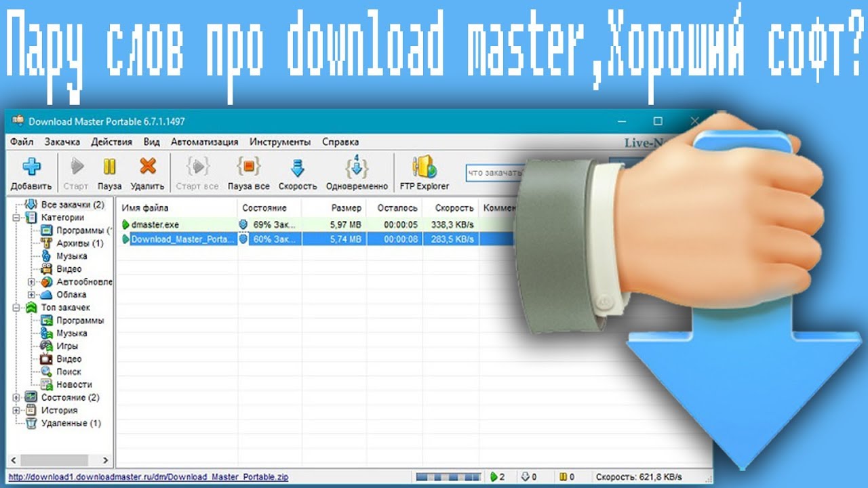Screen dimensions: 868x488
Task: Click the Поиск magnifier icon in tree
Action: [46, 372]
